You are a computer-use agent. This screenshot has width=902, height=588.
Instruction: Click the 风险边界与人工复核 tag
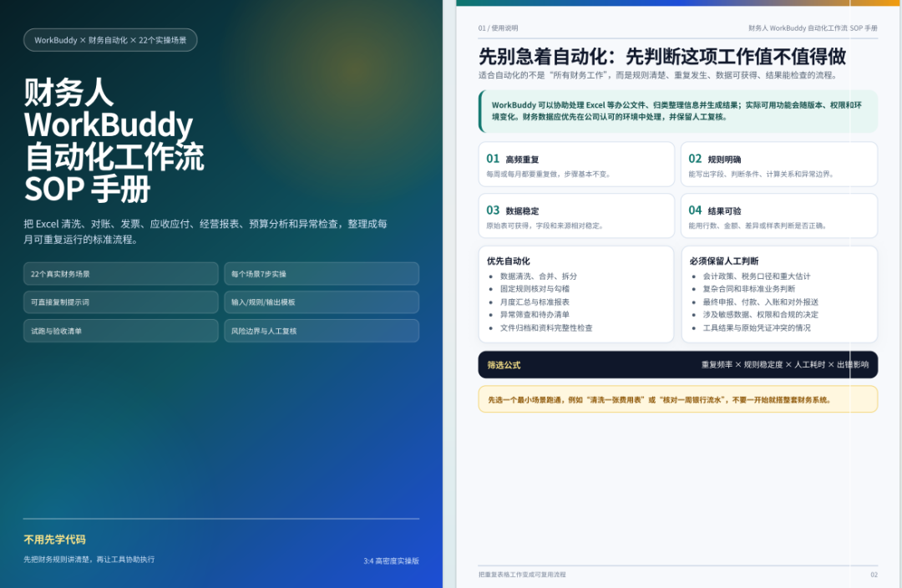point(322,331)
